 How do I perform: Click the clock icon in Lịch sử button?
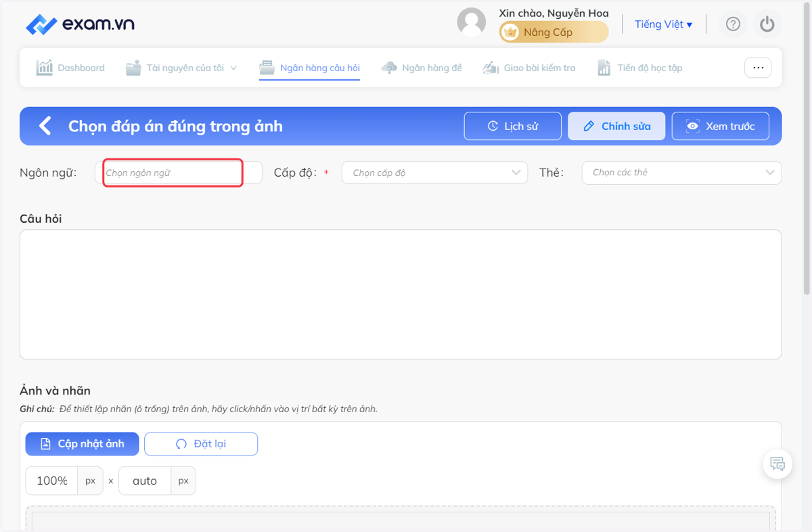point(493,126)
